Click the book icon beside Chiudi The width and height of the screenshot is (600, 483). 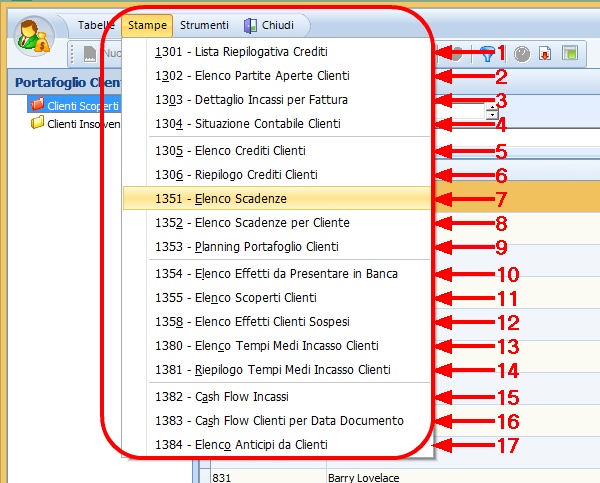[249, 25]
